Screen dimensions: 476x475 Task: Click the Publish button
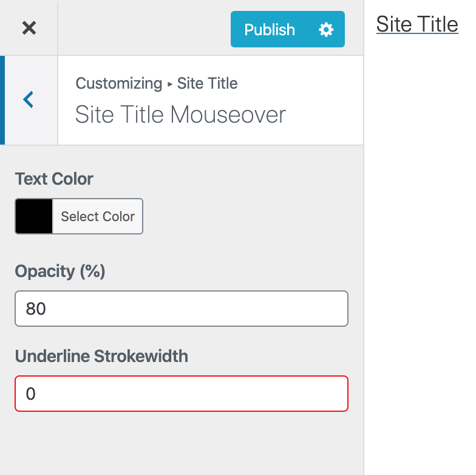click(270, 30)
